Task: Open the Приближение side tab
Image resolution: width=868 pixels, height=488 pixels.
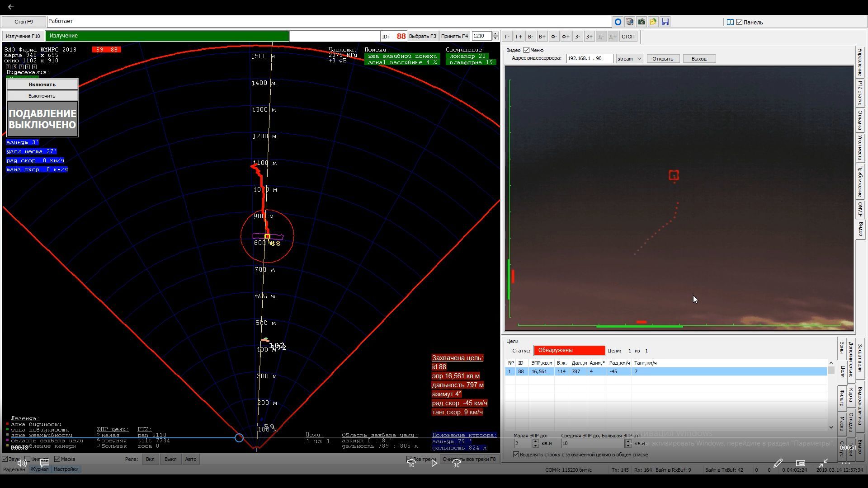Action: tap(860, 181)
